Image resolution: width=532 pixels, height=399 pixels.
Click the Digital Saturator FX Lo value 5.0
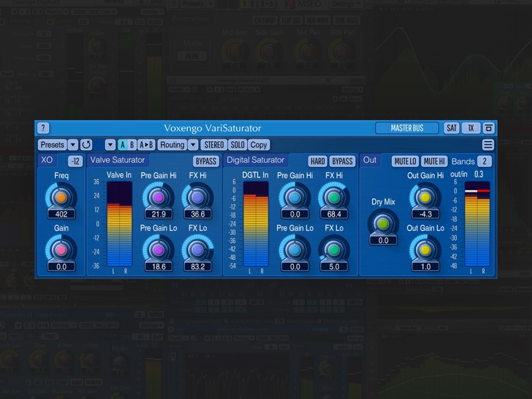coord(334,267)
